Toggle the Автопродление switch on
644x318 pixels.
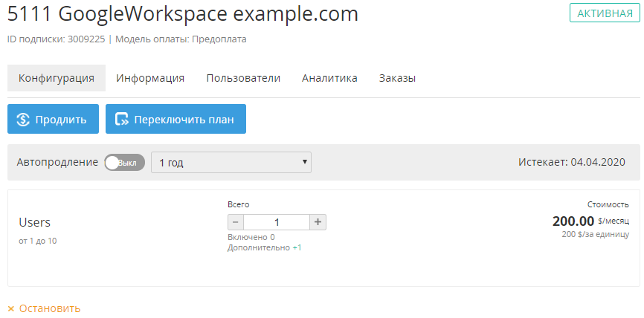124,163
